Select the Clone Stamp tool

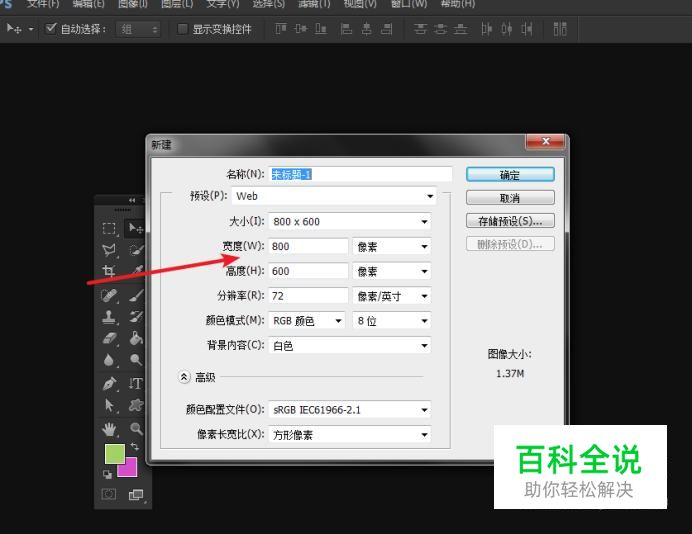click(109, 316)
